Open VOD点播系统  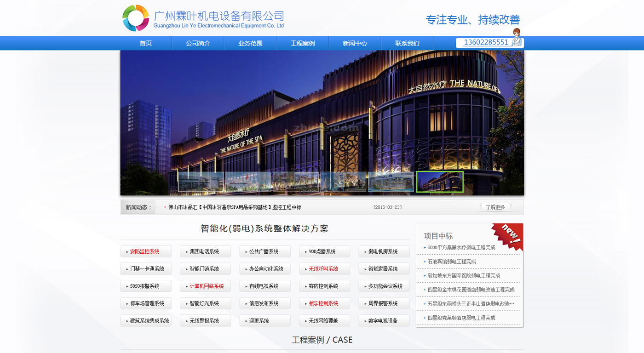(324, 251)
